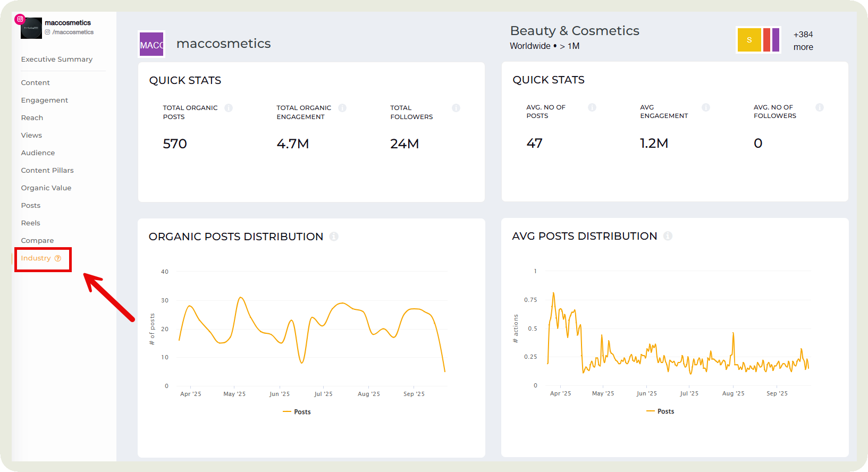Select the Compare sidebar item
Viewport: 868px width, 472px height.
pos(37,241)
